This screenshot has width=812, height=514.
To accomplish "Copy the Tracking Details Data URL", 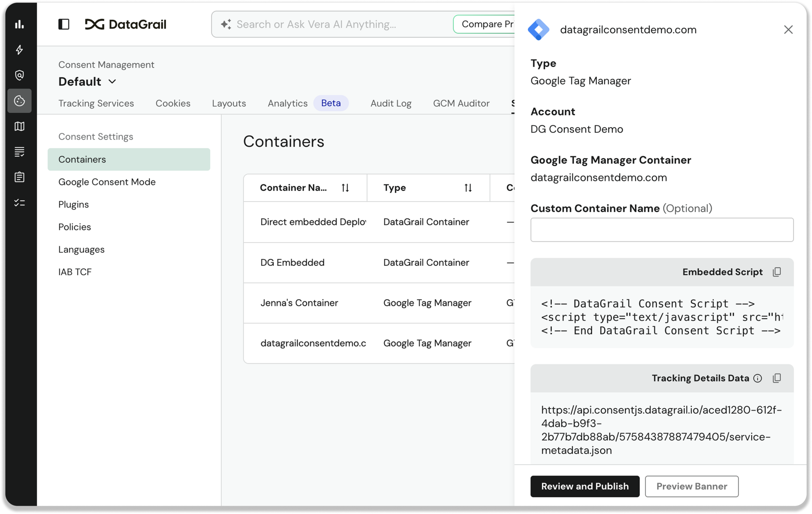I will (x=776, y=378).
